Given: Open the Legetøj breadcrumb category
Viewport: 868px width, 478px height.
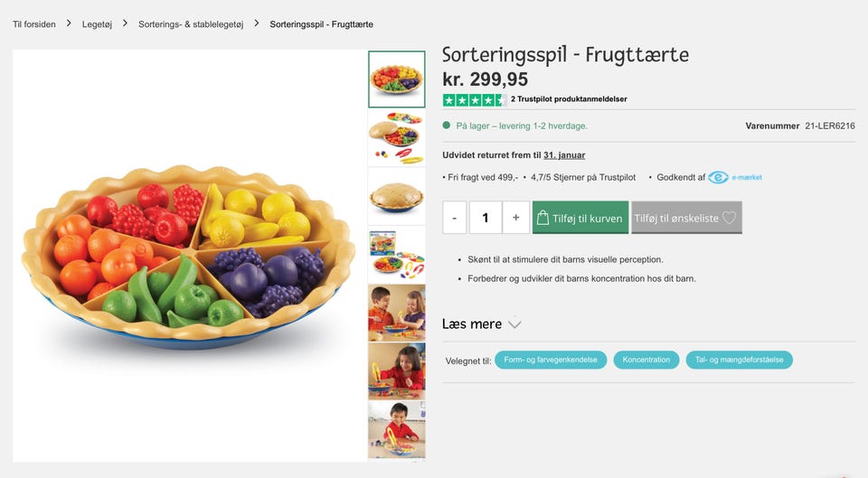Looking at the screenshot, I should click(x=97, y=24).
